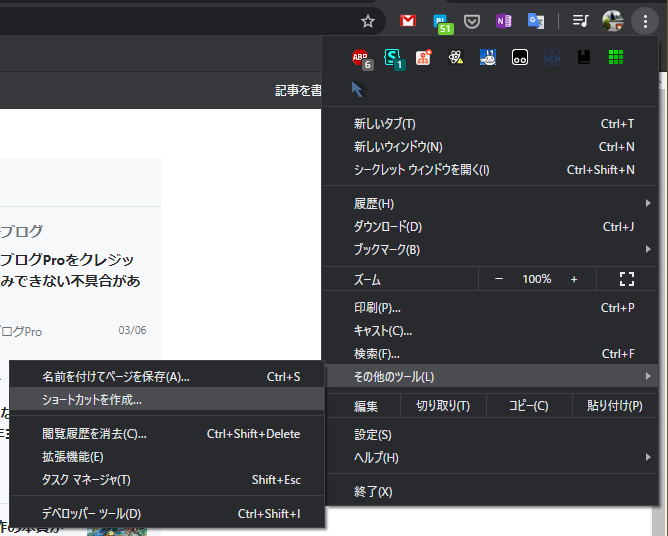Open the OneNote clipper extension
The height and width of the screenshot is (536, 668).
point(504,21)
